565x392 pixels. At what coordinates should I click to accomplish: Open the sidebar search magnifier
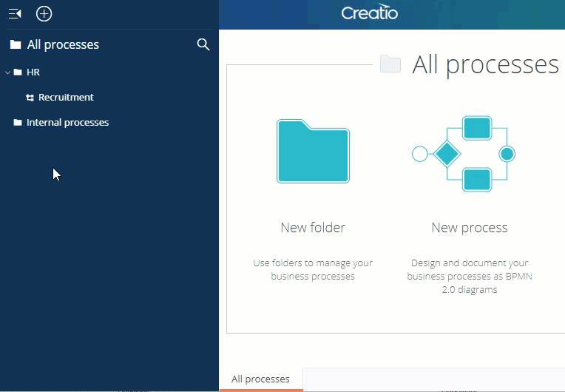click(x=203, y=44)
